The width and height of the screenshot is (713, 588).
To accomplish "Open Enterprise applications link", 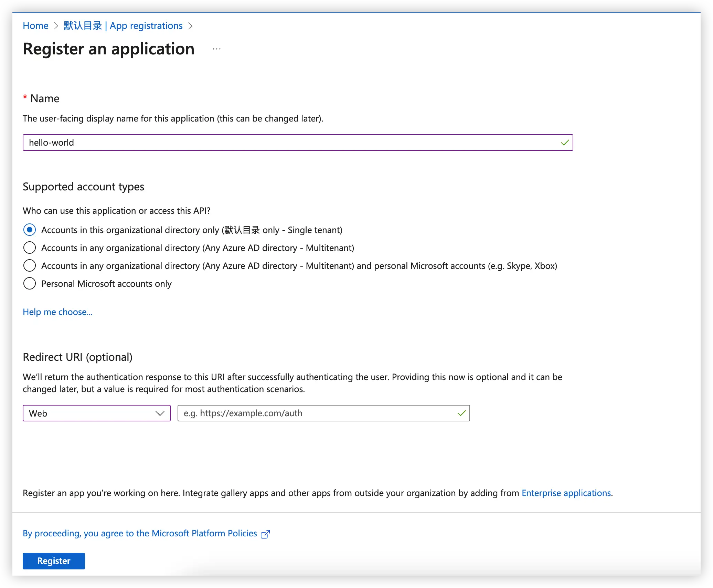I will [x=566, y=493].
